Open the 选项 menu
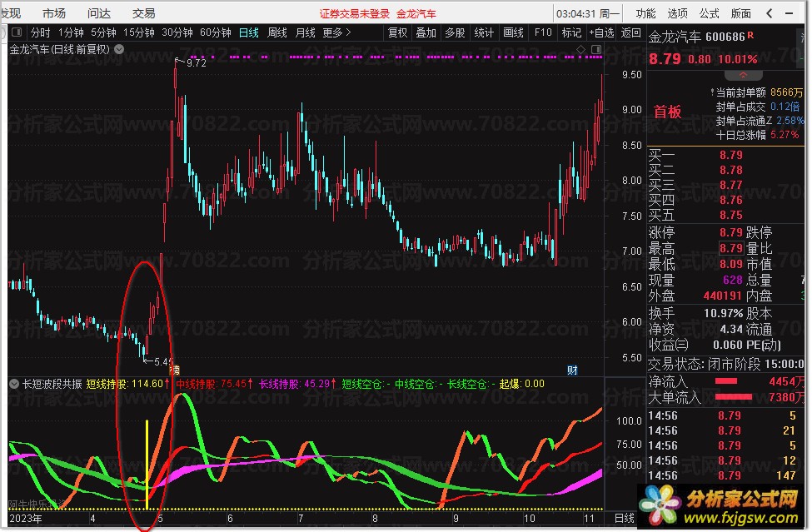Viewport: 812px width, 532px height. pos(677,13)
